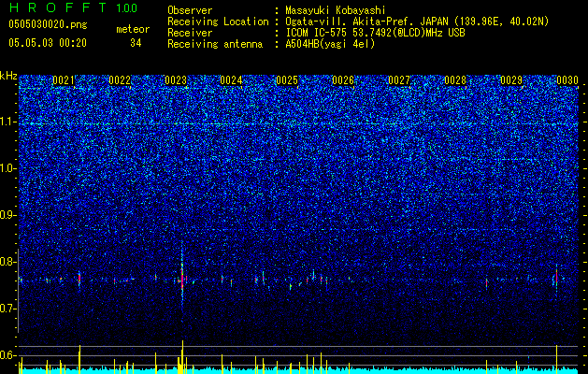Click the 0030 time marker
The height and width of the screenshot is (374, 588).
567,80
